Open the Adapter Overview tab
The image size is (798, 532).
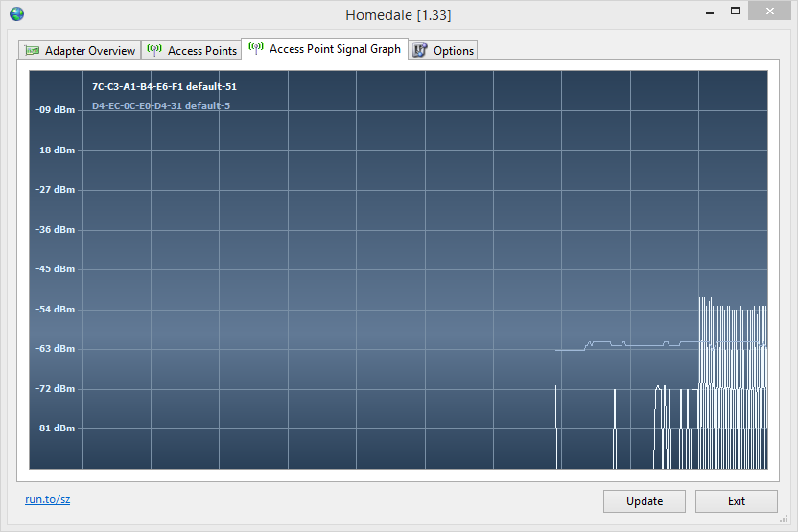tap(80, 51)
